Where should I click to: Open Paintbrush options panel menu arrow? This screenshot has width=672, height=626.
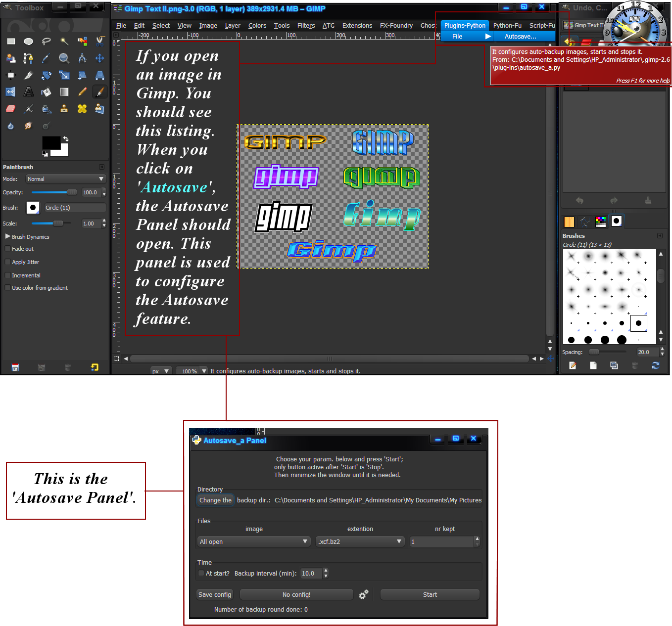pos(101,167)
